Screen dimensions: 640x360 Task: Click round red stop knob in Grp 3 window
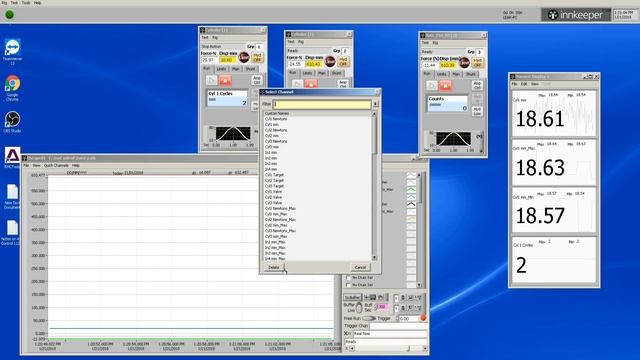tap(464, 62)
